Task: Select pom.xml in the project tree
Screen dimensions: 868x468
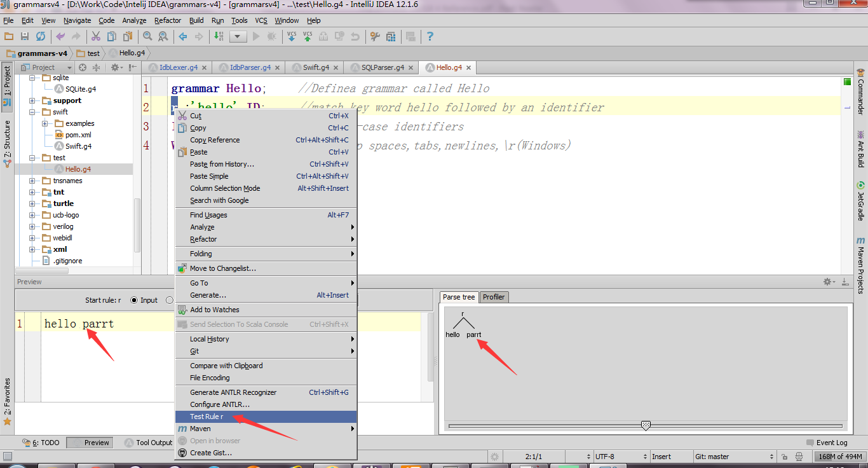Action: point(72,135)
